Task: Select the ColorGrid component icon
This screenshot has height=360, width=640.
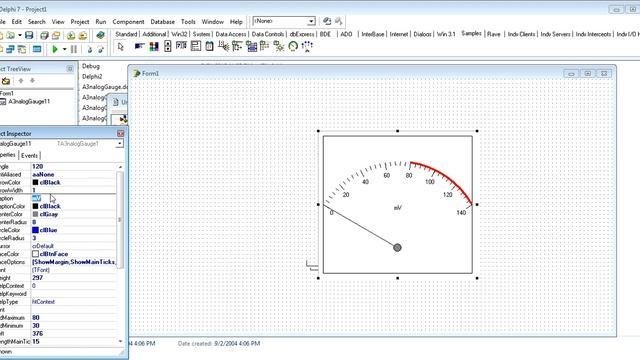Action: (154, 46)
